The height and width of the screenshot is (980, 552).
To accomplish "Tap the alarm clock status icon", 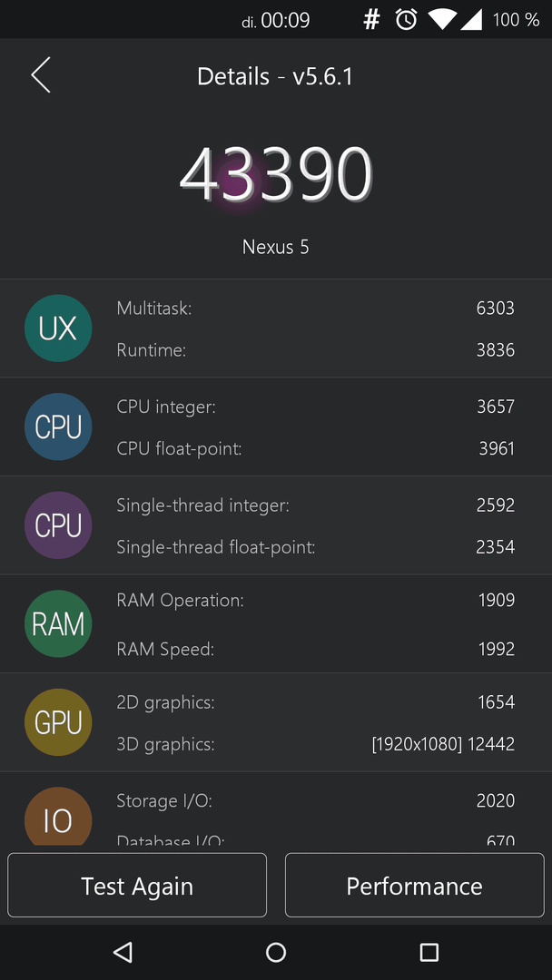I will click(x=407, y=20).
